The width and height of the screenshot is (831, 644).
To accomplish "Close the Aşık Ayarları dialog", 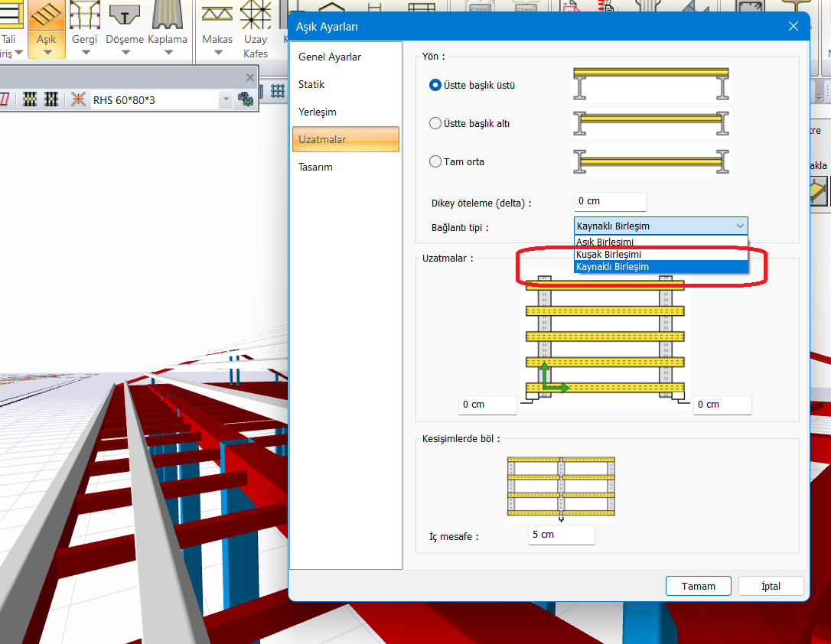I will click(x=794, y=26).
